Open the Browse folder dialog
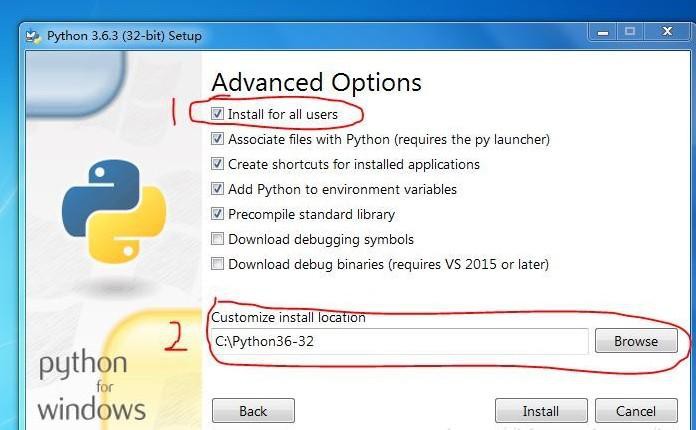The height and width of the screenshot is (430, 696). [x=636, y=341]
